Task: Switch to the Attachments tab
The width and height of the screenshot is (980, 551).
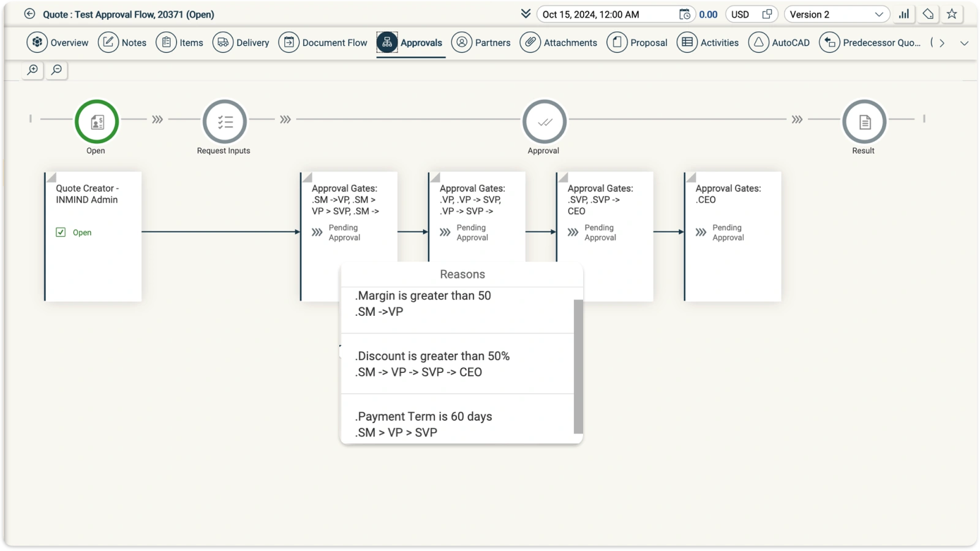Action: tap(559, 42)
